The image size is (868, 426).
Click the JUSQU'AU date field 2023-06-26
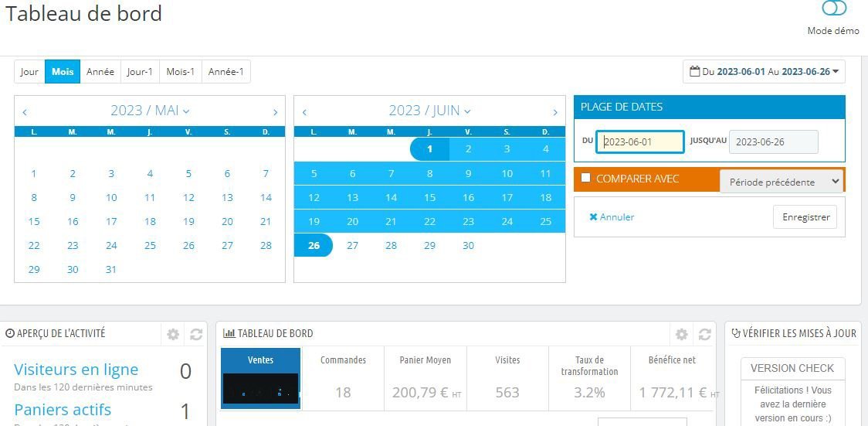773,141
